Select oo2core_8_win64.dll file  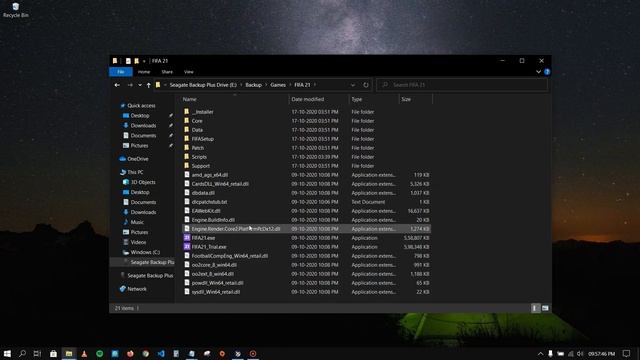click(214, 265)
